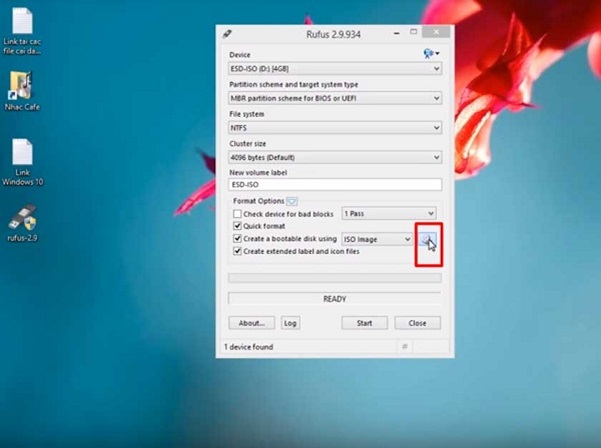Click the Start button
601x448 pixels.
(x=365, y=323)
